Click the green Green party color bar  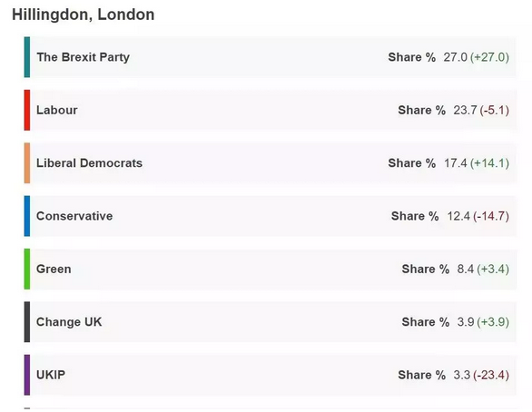[x=27, y=269]
